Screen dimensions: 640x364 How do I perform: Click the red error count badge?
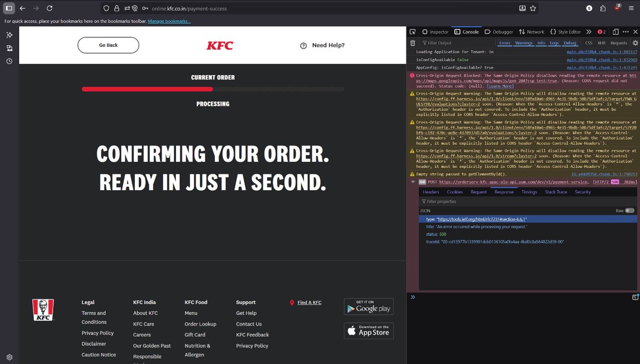click(x=601, y=31)
